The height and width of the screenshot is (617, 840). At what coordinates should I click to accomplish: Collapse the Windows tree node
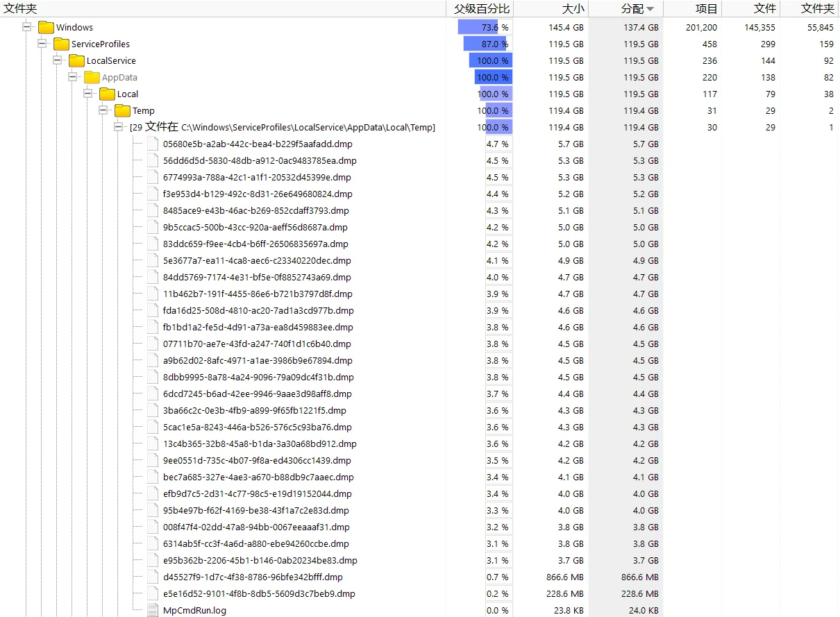click(x=26, y=27)
